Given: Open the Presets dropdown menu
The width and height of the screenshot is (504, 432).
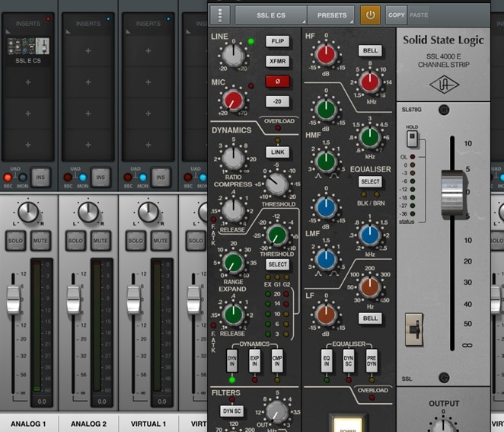Looking at the screenshot, I should [x=332, y=14].
